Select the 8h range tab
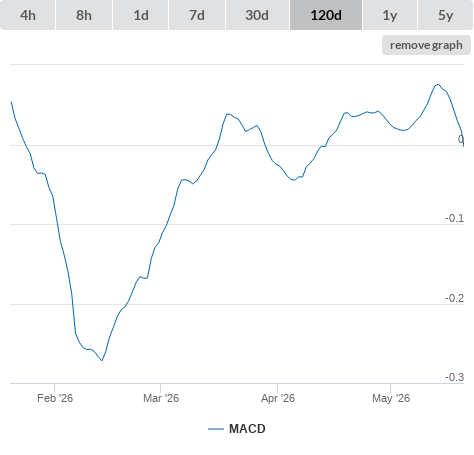This screenshot has height=455, width=474. pos(84,15)
